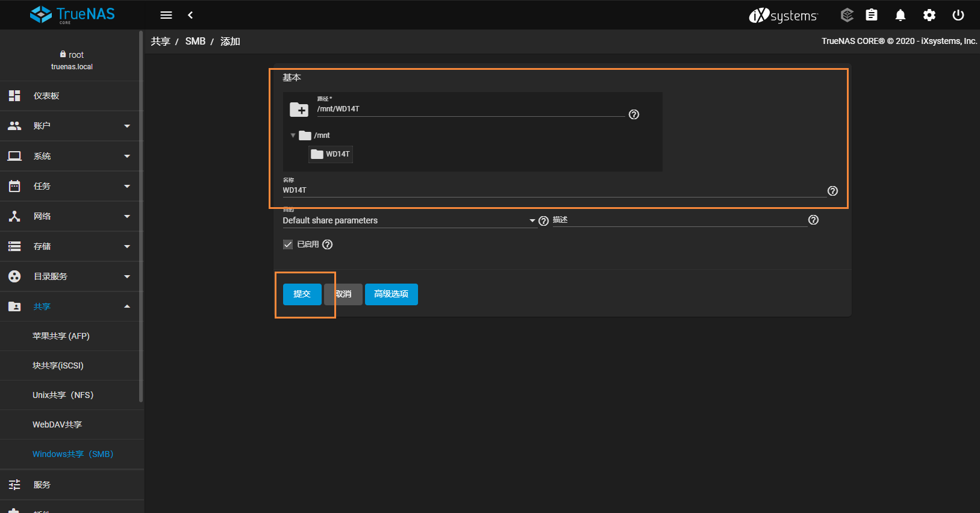This screenshot has height=513, width=980.
Task: Click the TrueNAS CORE logo
Action: (x=72, y=14)
